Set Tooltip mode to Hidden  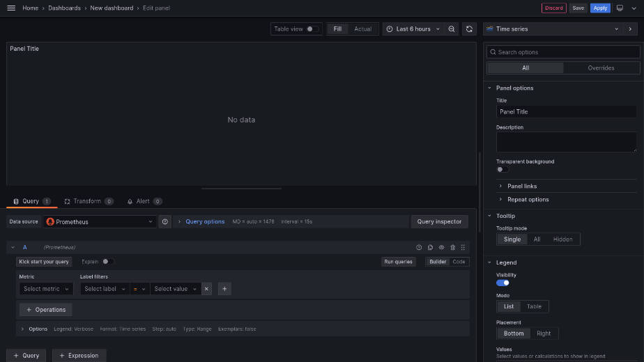pyautogui.click(x=562, y=239)
